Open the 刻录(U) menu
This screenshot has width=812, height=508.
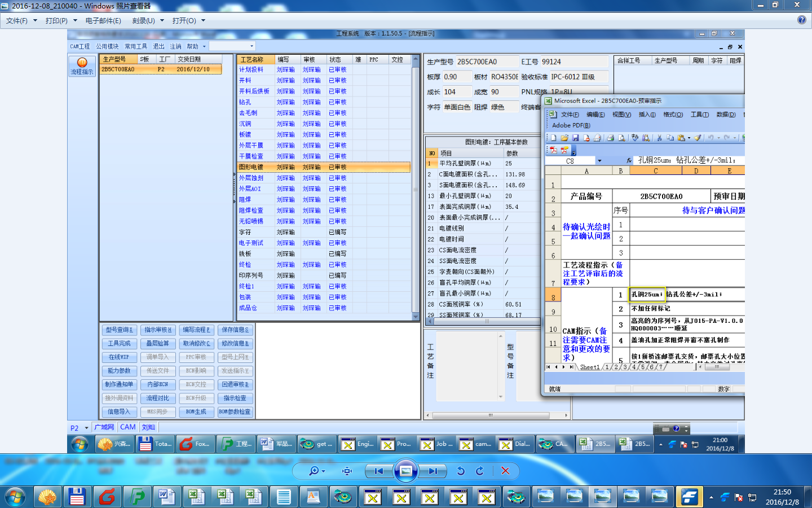148,20
